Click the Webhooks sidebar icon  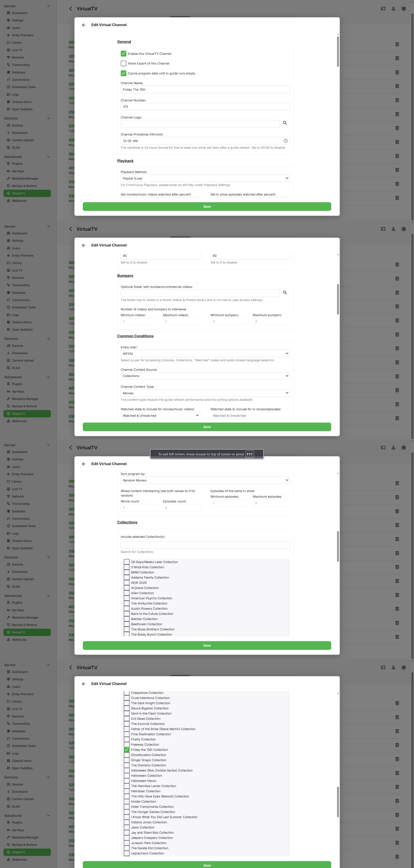coord(8,201)
